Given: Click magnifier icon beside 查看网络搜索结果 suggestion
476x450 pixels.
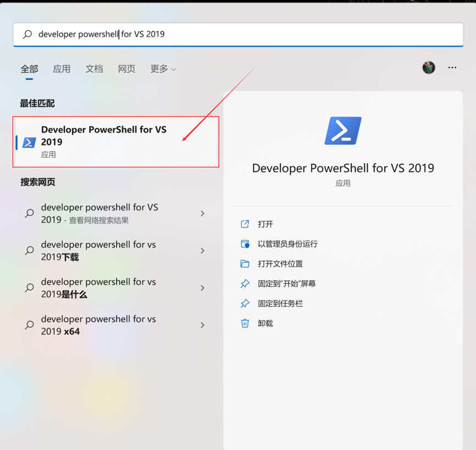Looking at the screenshot, I should [30, 213].
